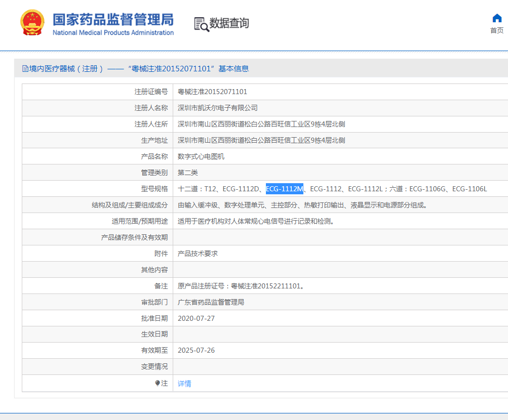Click the 数据查询 heading text
The width and height of the screenshot is (508, 420).
pyautogui.click(x=229, y=23)
